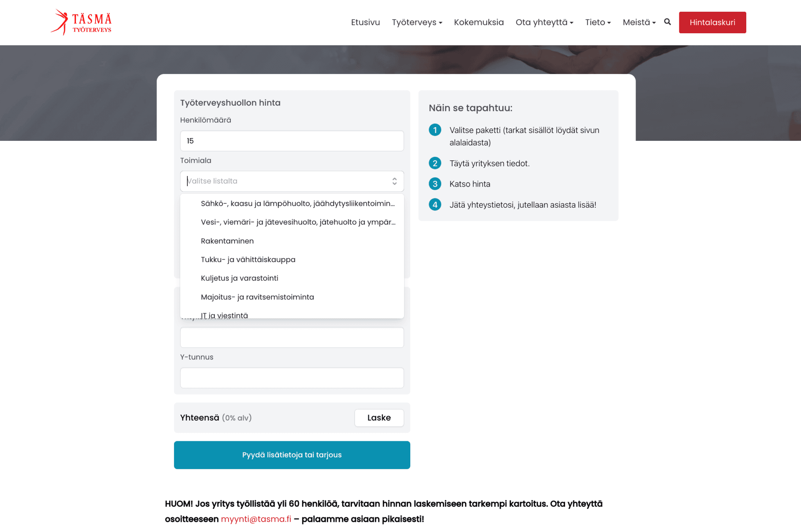Click Pyydä lisätietoja tai tarjous button

point(292,455)
